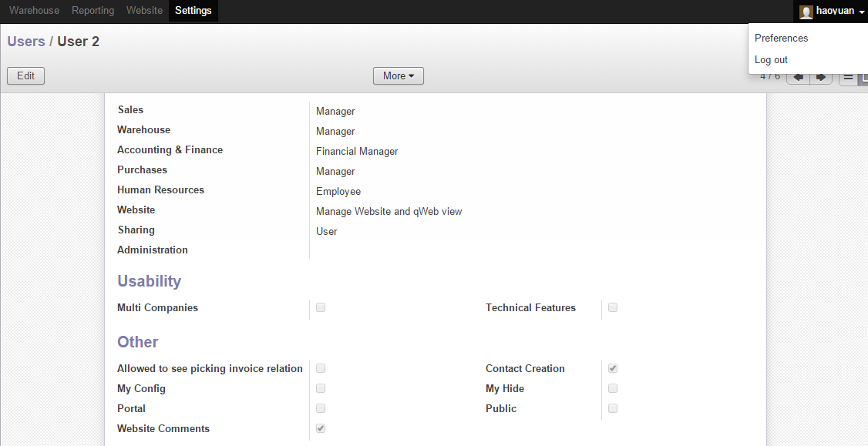The image size is (868, 446).
Task: Enable Technical Features
Action: [x=612, y=307]
